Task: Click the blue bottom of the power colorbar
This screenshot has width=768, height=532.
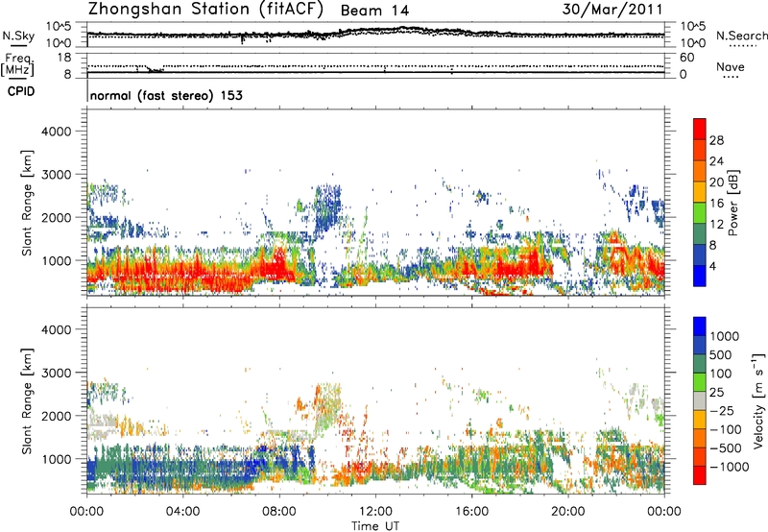Action: pyautogui.click(x=700, y=276)
